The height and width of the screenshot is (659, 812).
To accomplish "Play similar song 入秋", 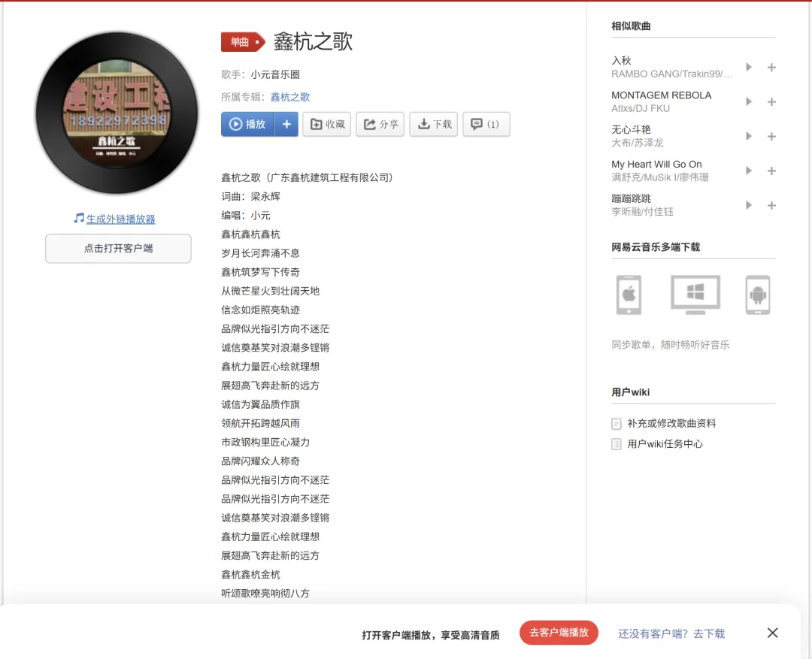I will click(x=748, y=68).
